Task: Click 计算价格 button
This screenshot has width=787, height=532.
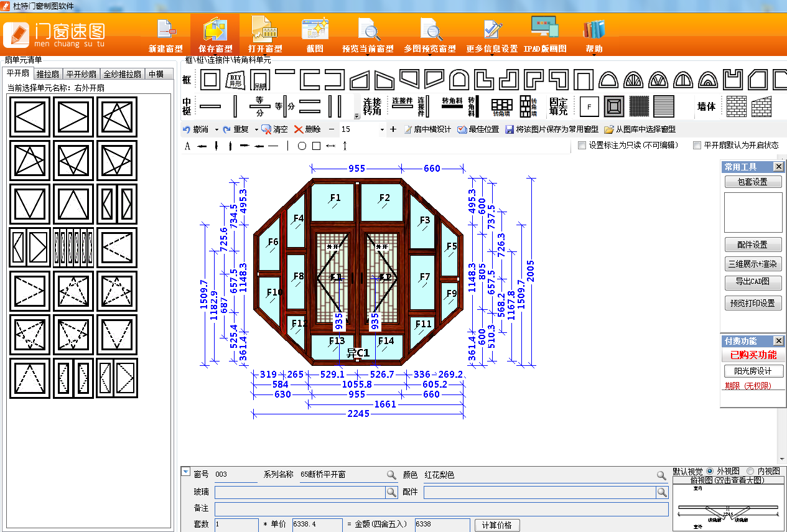Action: click(497, 525)
